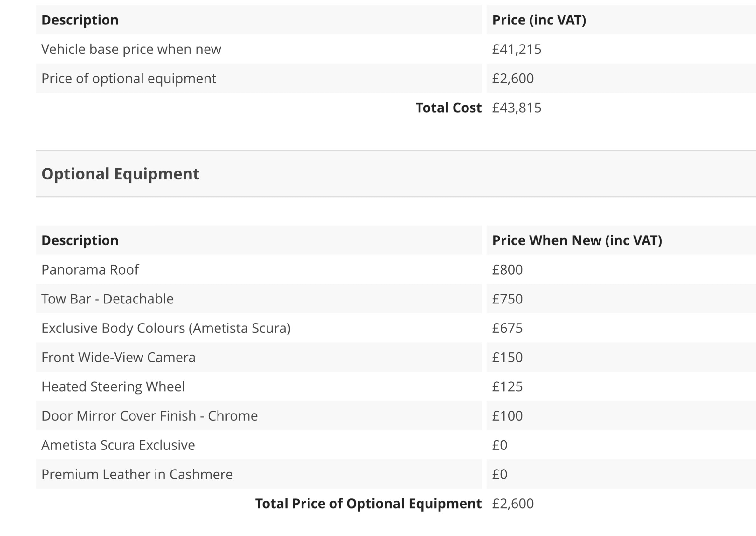756x536 pixels.
Task: Click the £675 body colour price
Action: coord(507,328)
